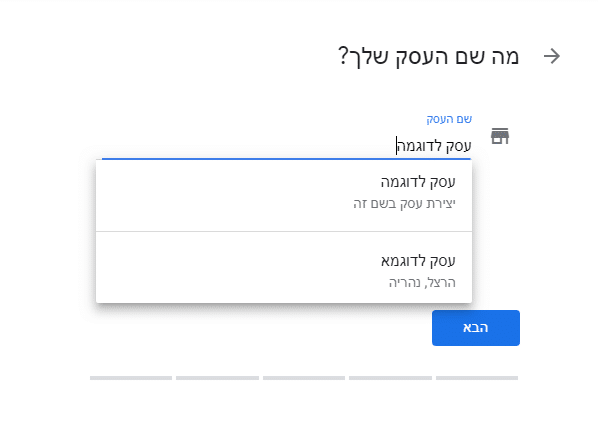Click the heading 'מה שם העסק שלך?'
Screen dimensions: 598x436
428,57
